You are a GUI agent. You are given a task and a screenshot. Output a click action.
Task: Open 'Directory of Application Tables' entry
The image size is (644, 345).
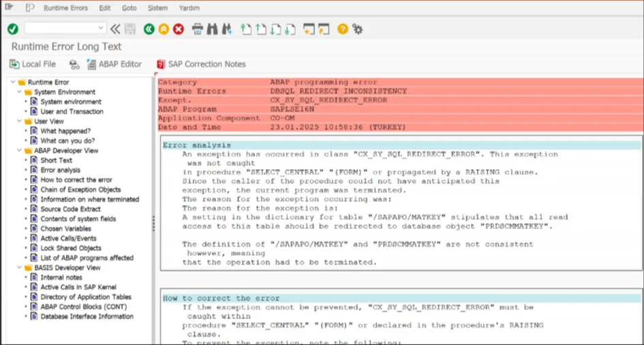click(86, 297)
